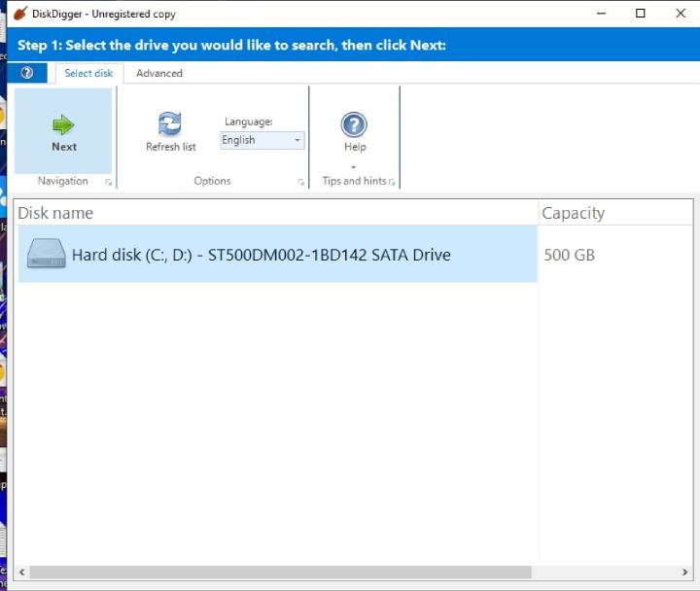Click the hard disk drive icon in list
This screenshot has height=591, width=700.
(46, 254)
